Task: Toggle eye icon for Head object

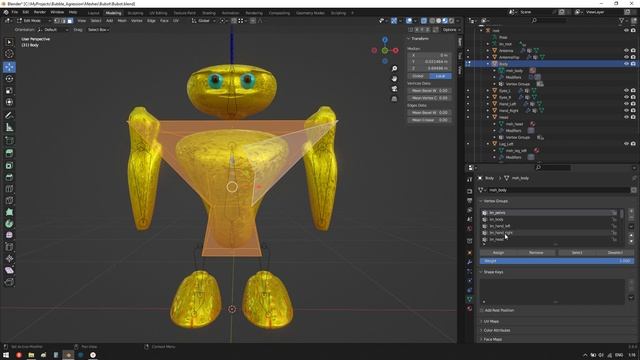Action: click(x=626, y=117)
